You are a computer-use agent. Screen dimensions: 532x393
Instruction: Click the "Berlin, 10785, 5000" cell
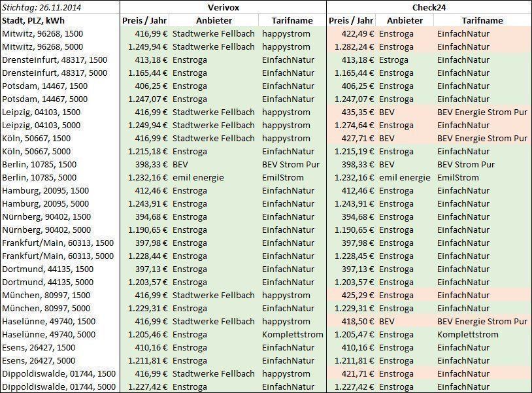pyautogui.click(x=39, y=177)
